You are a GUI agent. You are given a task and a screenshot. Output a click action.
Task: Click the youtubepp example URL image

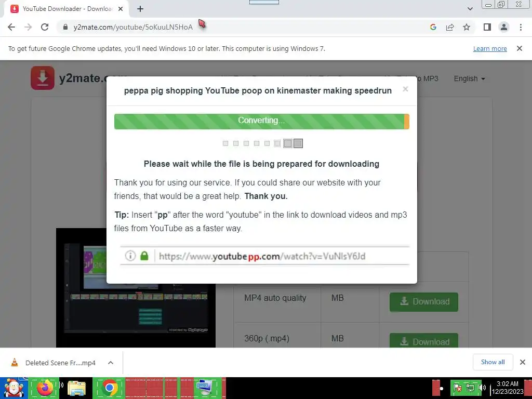[x=264, y=256]
